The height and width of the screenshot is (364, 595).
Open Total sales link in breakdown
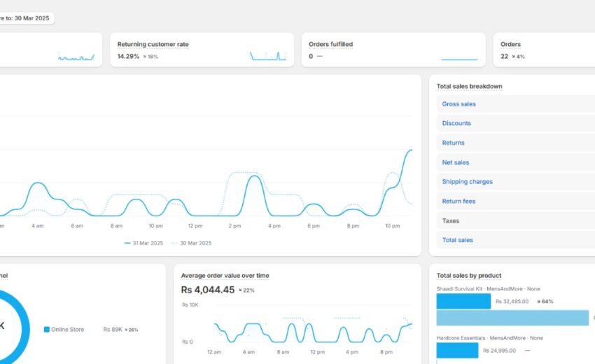pos(457,240)
